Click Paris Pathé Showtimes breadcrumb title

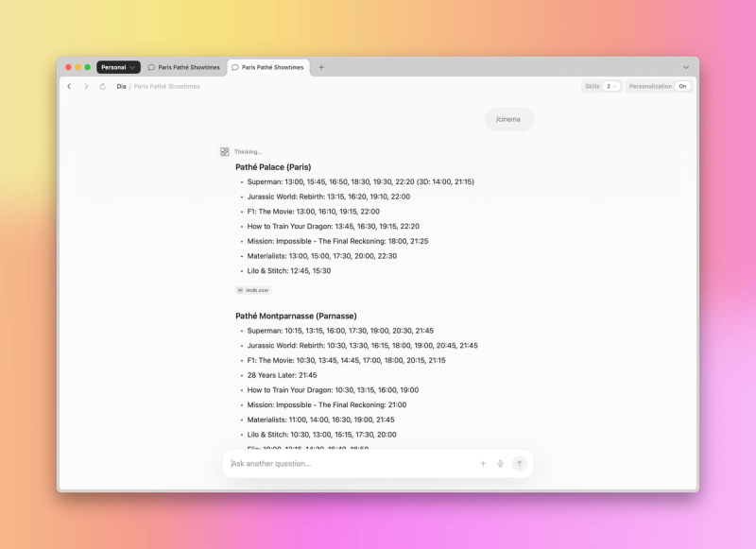coord(167,86)
